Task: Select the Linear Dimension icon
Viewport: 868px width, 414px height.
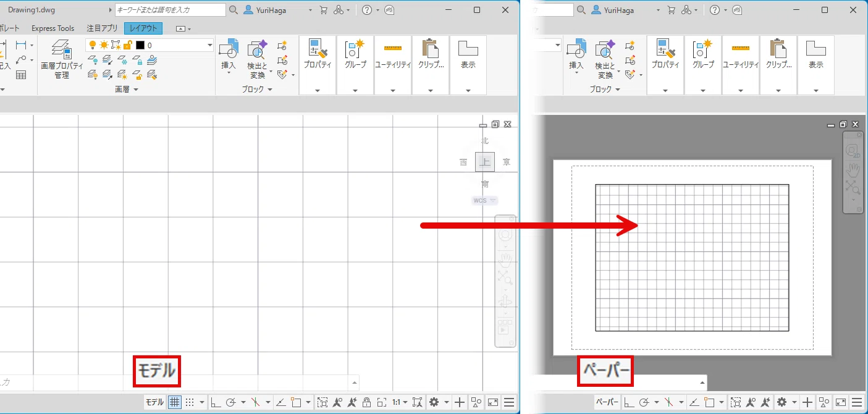Action: 21,45
